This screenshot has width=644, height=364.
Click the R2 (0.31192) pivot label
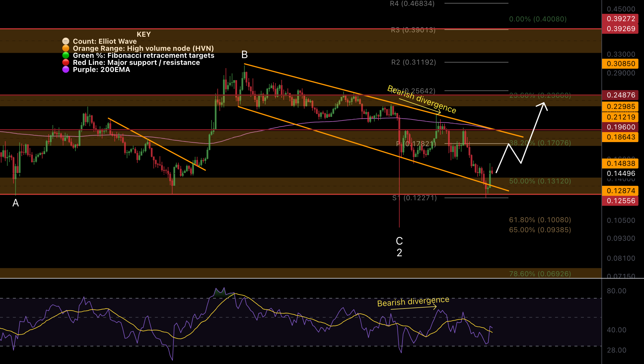click(x=413, y=62)
